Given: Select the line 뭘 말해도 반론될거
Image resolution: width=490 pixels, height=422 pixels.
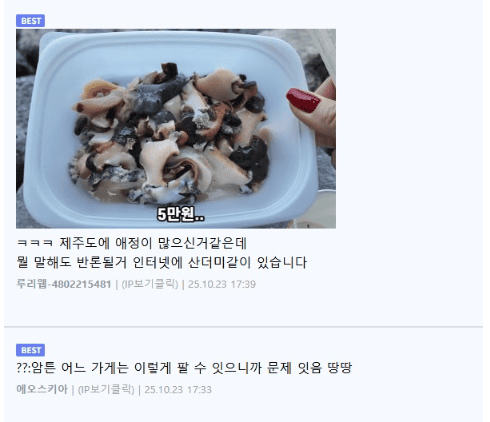Looking at the screenshot, I should tap(161, 262).
